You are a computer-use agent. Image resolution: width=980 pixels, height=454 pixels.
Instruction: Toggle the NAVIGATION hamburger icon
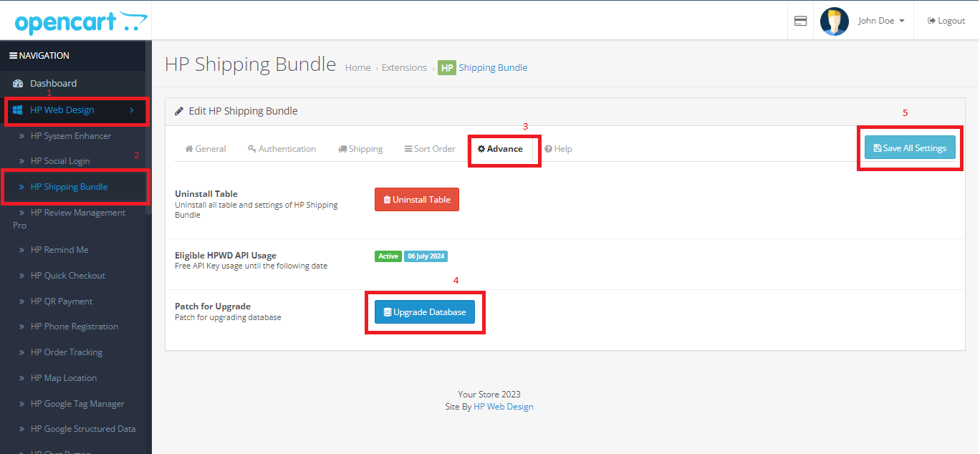13,56
